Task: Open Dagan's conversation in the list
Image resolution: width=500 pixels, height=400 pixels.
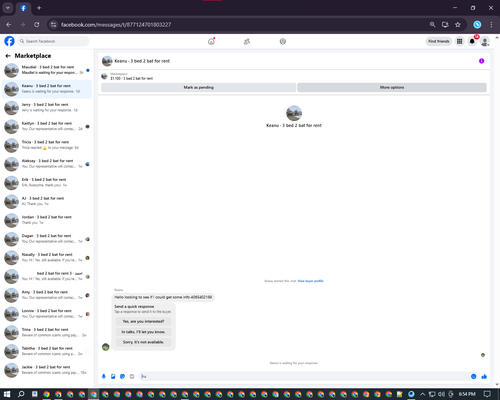Action: point(47,239)
